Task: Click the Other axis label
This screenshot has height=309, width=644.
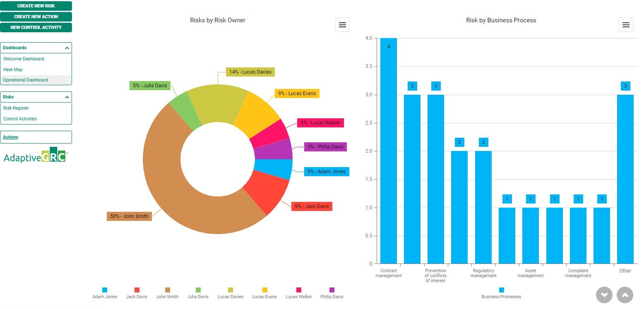Action: (x=625, y=271)
